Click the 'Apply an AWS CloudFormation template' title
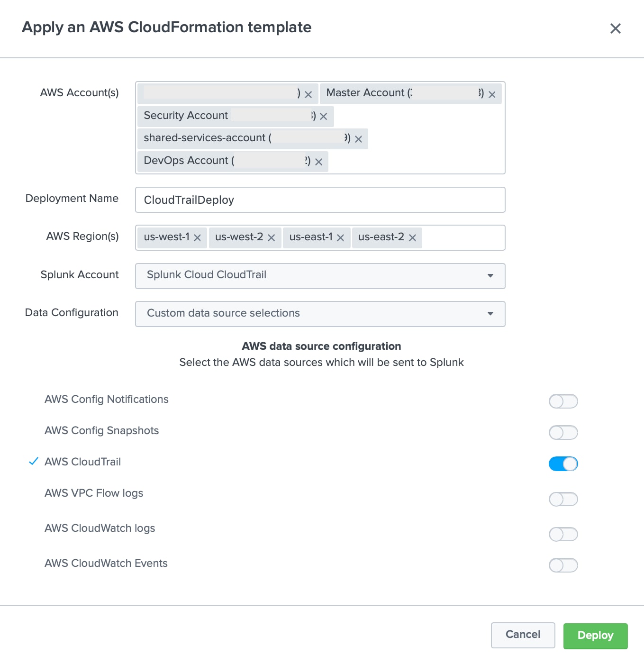Image resolution: width=644 pixels, height=664 pixels. [167, 27]
